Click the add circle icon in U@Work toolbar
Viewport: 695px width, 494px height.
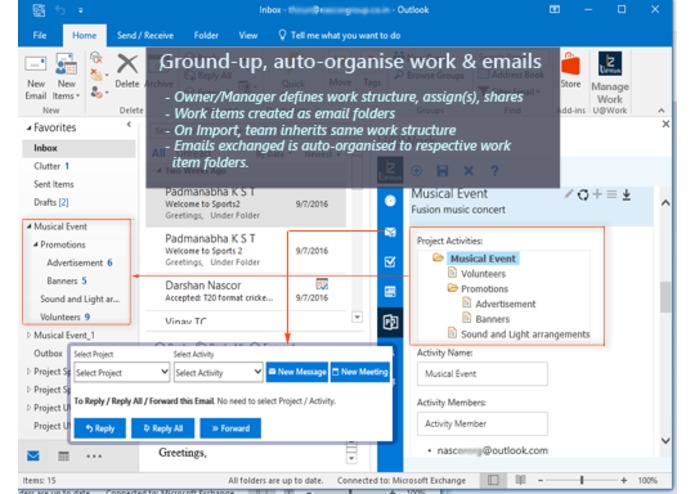point(416,171)
